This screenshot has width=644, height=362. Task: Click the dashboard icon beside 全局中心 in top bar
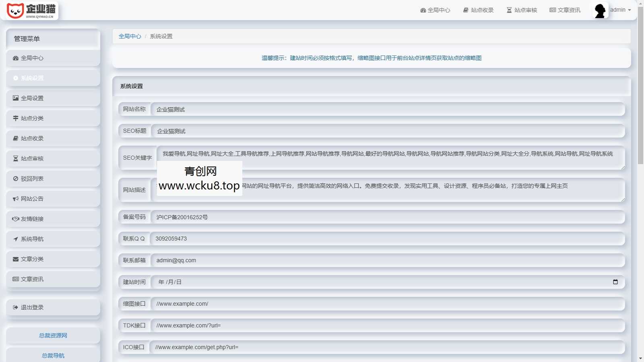423,10
